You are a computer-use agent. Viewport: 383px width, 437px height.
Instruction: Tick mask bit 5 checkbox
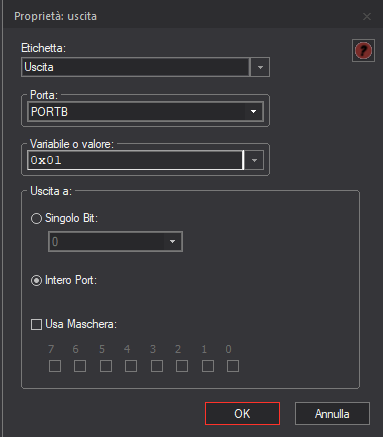[x=106, y=366]
